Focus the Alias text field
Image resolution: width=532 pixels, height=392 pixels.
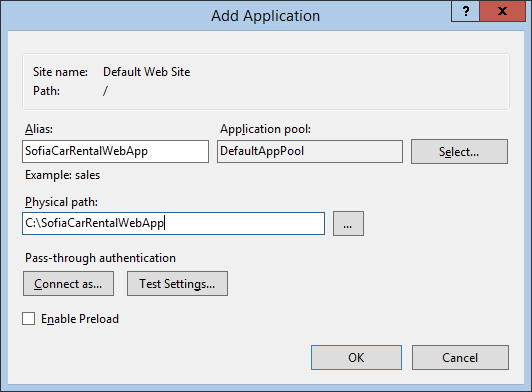[115, 151]
